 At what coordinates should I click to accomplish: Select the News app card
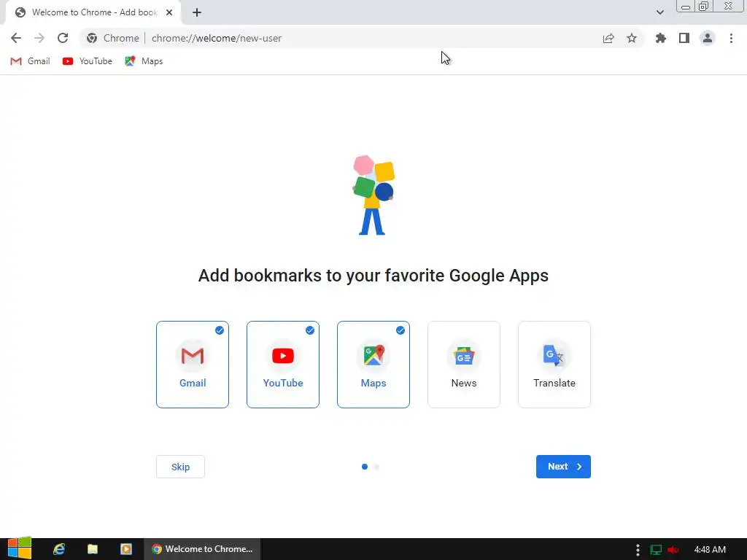pyautogui.click(x=464, y=365)
